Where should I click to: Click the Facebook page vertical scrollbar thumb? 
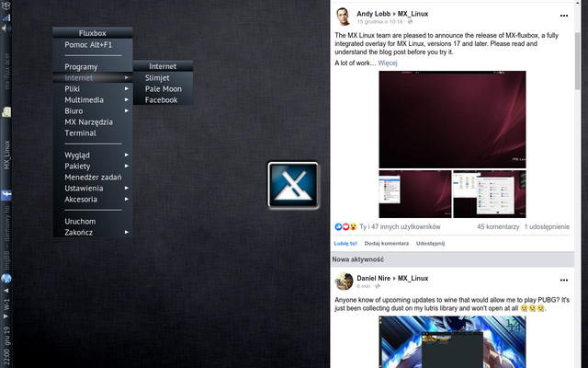[578, 61]
